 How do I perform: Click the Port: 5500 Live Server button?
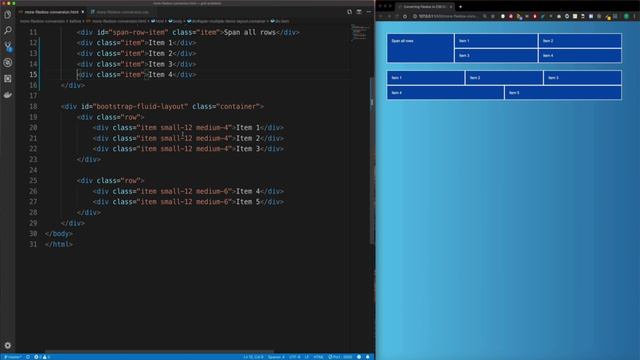click(x=340, y=357)
